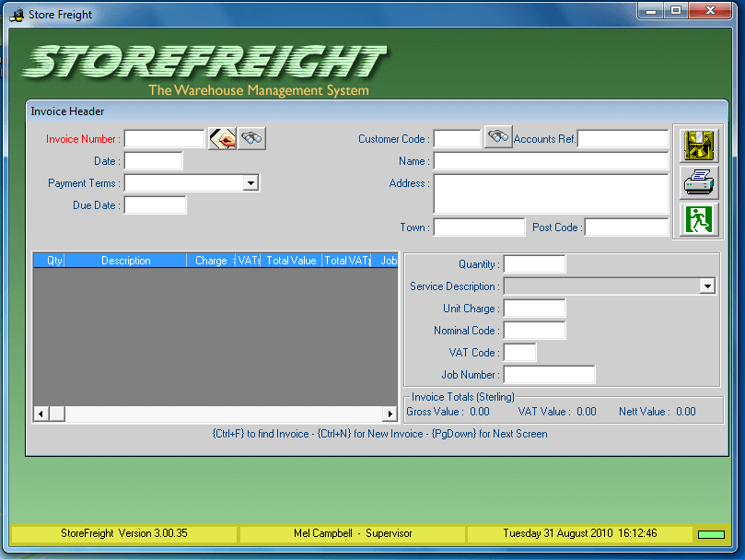Click the Description column header
The width and height of the screenshot is (745, 560).
125,261
